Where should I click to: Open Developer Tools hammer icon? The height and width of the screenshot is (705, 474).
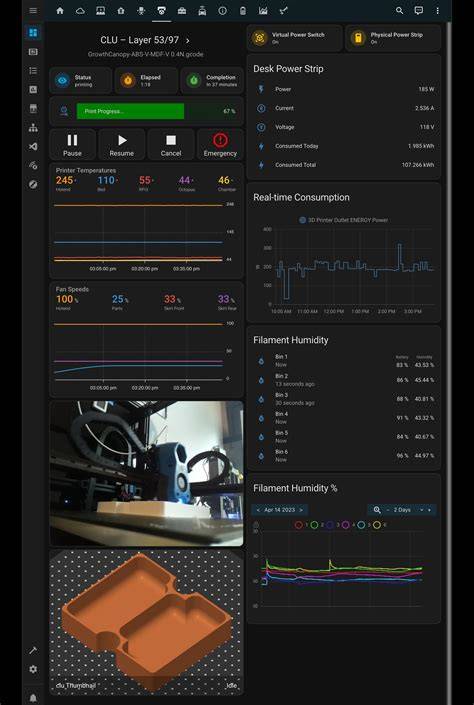(x=33, y=650)
